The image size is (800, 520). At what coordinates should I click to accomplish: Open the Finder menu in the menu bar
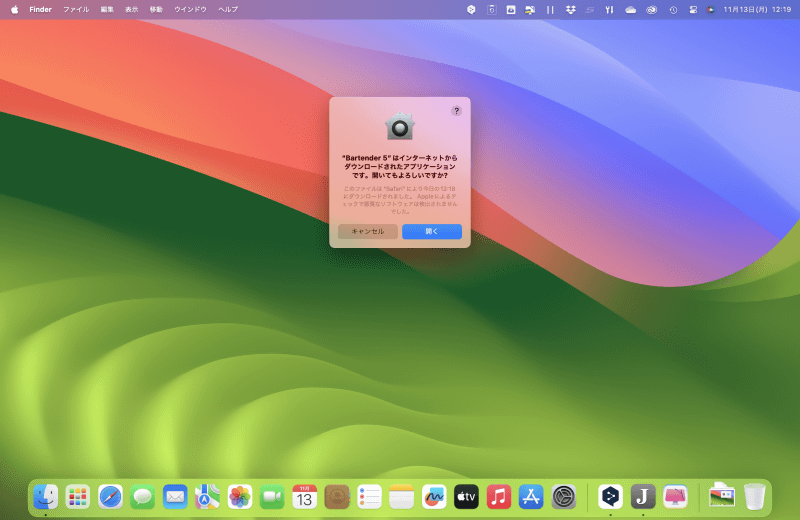(40, 9)
